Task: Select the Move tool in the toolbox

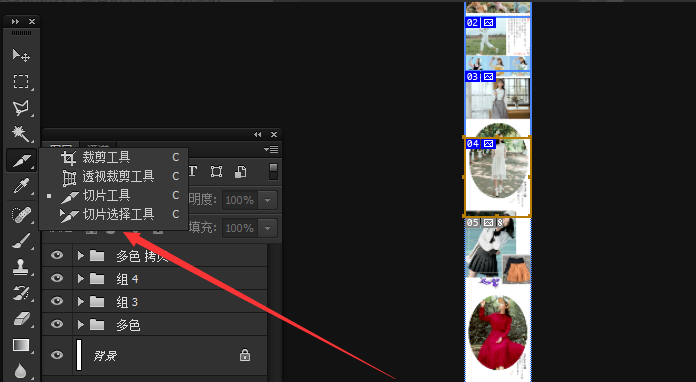Action: 21,55
